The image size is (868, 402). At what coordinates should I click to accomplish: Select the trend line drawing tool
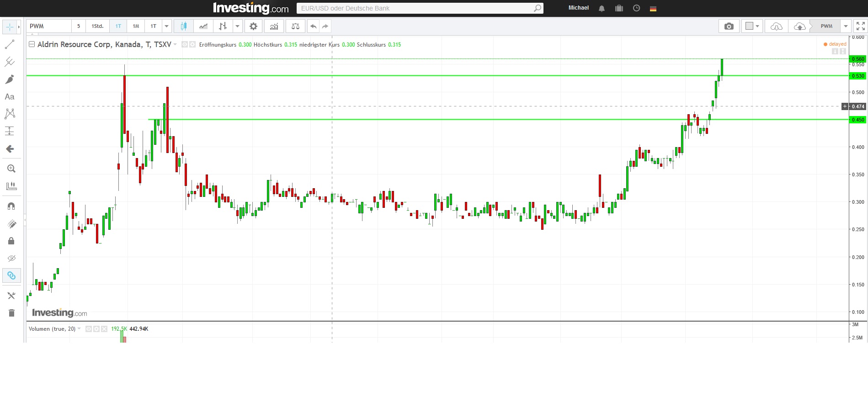click(10, 44)
